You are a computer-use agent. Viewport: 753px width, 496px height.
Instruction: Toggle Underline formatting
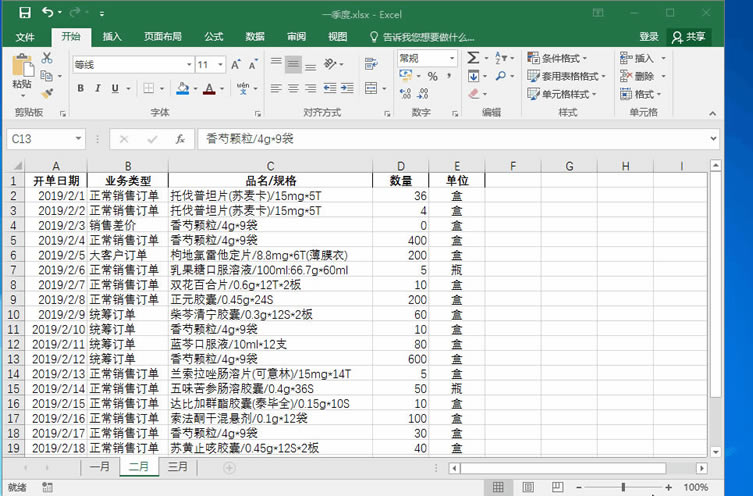(x=115, y=88)
